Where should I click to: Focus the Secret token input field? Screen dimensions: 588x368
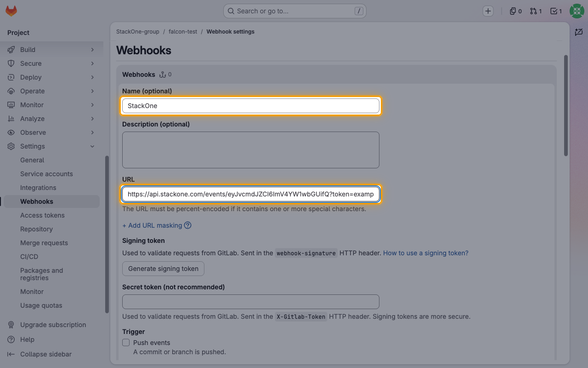click(251, 302)
